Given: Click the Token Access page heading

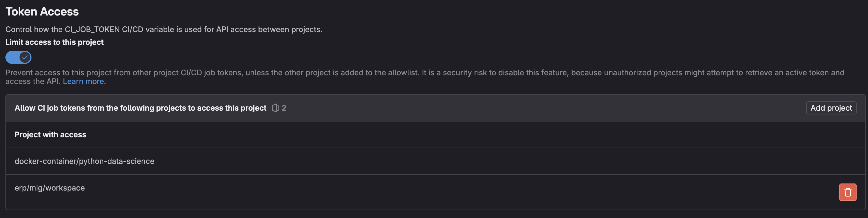Looking at the screenshot, I should (x=42, y=11).
